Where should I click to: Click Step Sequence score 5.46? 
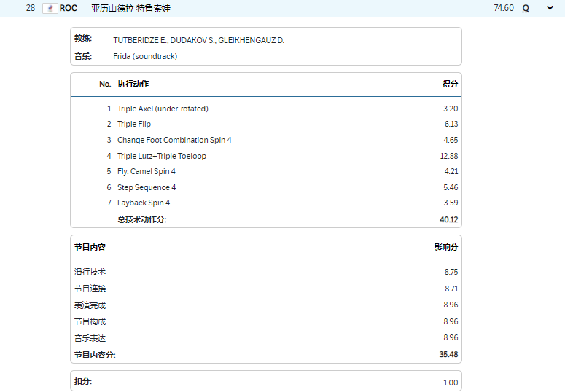(x=451, y=187)
